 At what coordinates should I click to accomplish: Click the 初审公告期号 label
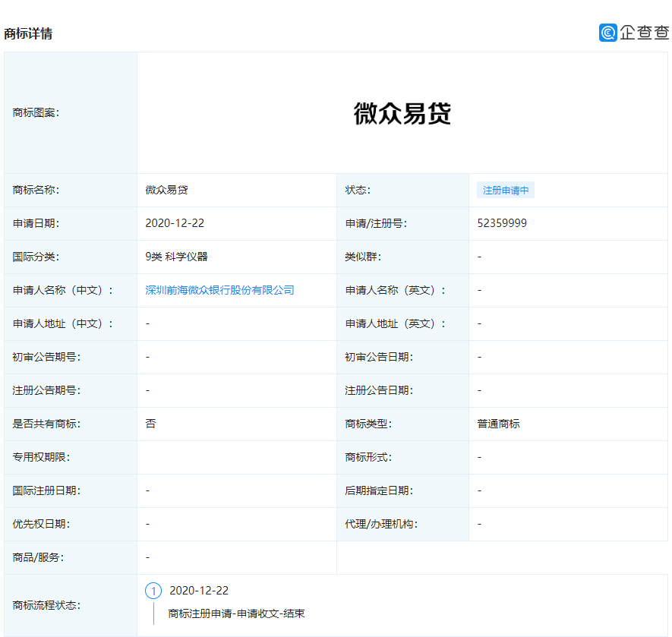coord(46,357)
